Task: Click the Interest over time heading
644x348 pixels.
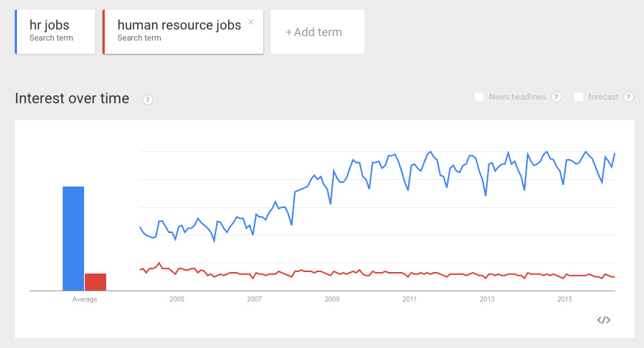Action: tap(72, 99)
